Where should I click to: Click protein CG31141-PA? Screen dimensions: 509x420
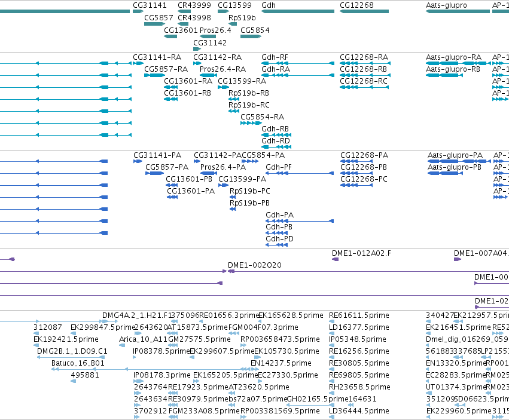click(138, 161)
